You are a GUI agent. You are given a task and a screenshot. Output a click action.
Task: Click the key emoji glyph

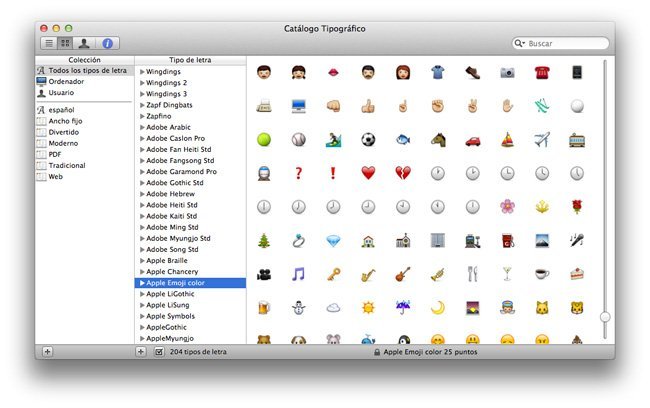coord(333,274)
